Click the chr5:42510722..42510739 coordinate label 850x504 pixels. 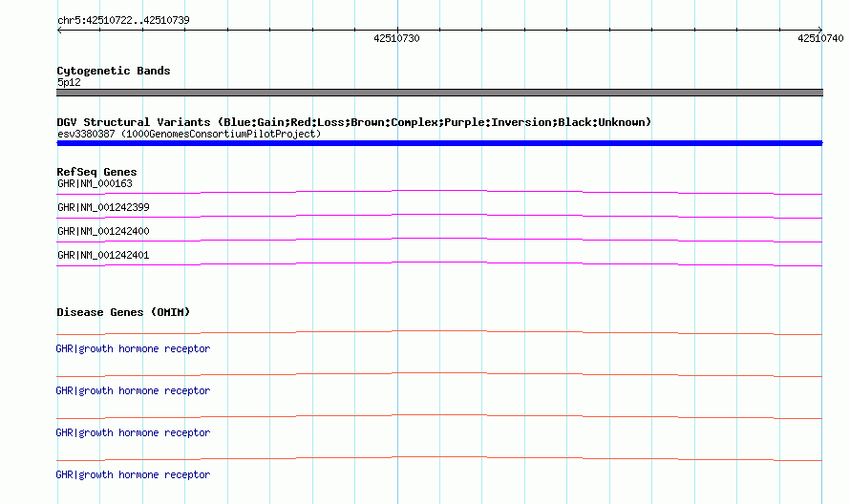coord(123,20)
